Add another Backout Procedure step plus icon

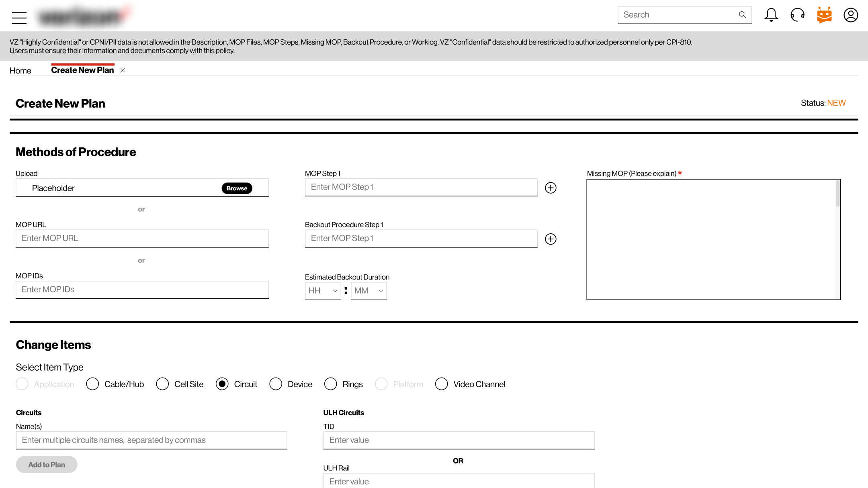click(551, 239)
